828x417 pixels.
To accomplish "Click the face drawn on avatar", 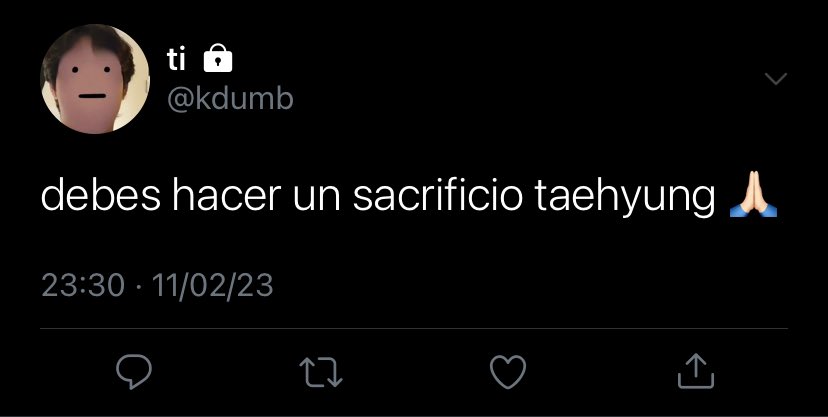I will click(x=90, y=83).
